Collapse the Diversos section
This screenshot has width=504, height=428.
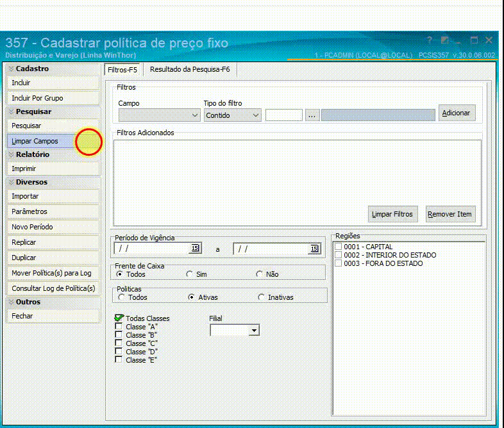pyautogui.click(x=12, y=182)
